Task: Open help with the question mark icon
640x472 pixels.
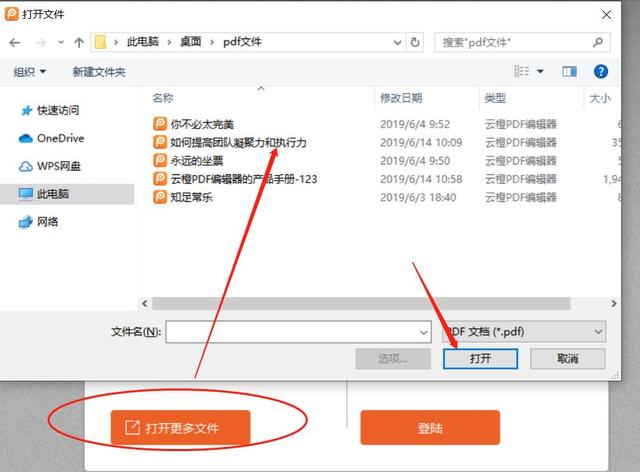Action: pos(600,72)
